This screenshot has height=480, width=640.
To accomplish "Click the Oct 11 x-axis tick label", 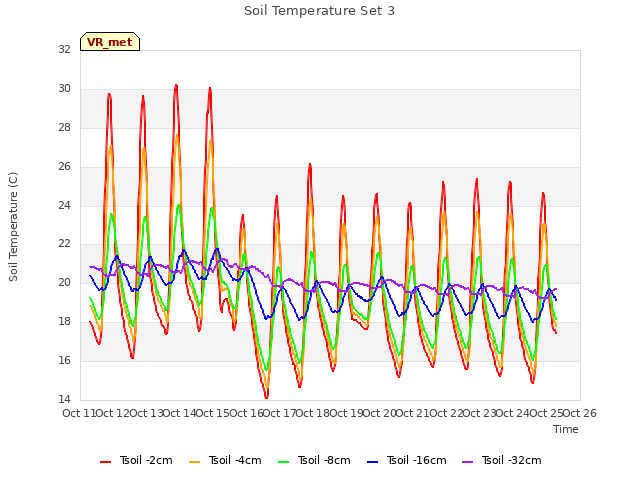I will (80, 413).
